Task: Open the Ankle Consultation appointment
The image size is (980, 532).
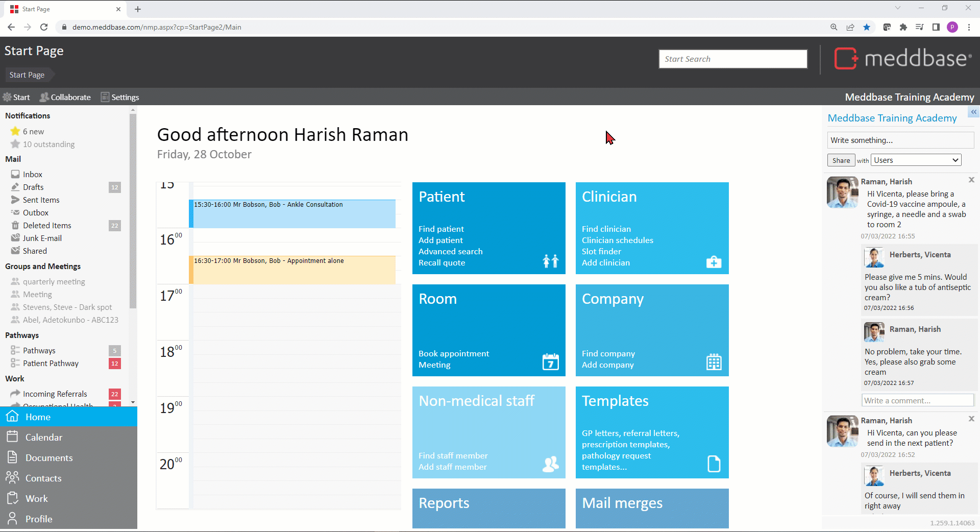Action: [292, 213]
